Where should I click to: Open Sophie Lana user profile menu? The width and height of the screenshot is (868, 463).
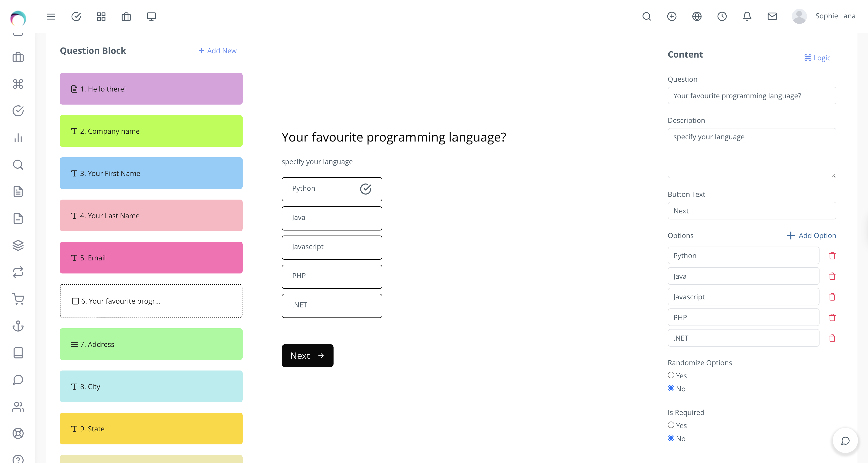(x=824, y=16)
